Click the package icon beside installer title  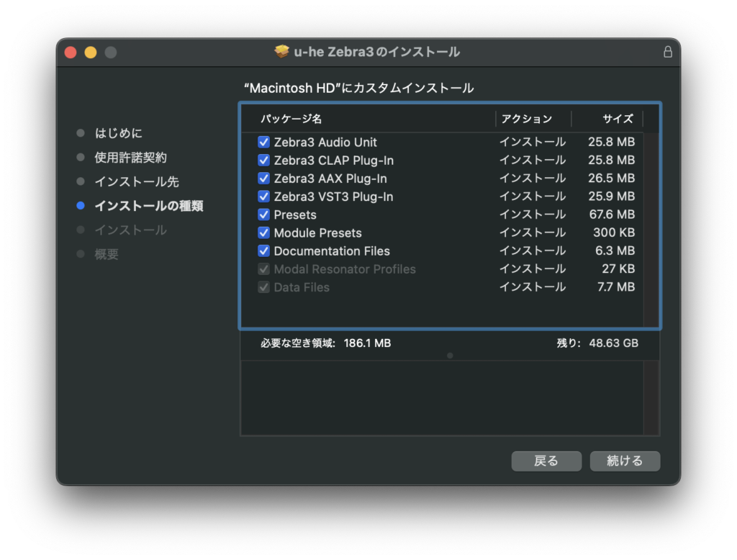tap(282, 52)
